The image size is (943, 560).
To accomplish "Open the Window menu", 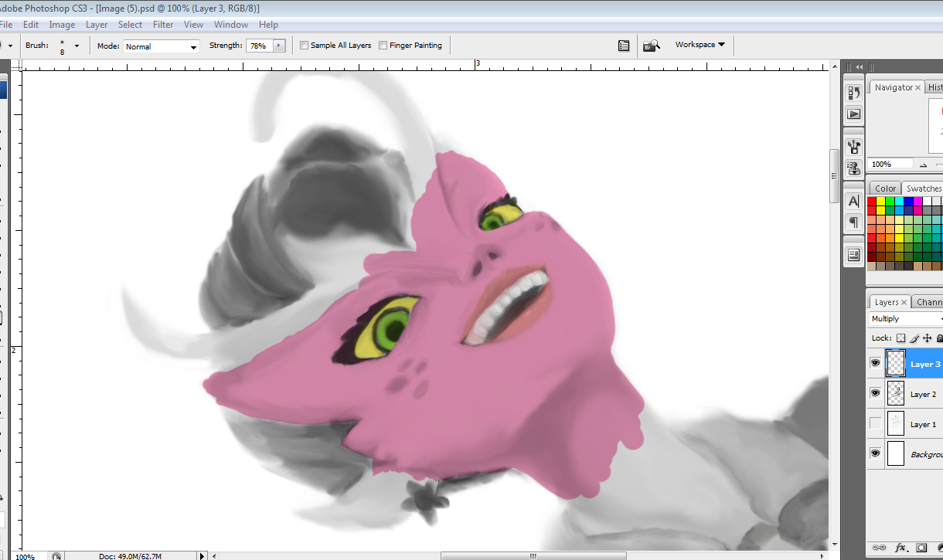I will coord(231,25).
